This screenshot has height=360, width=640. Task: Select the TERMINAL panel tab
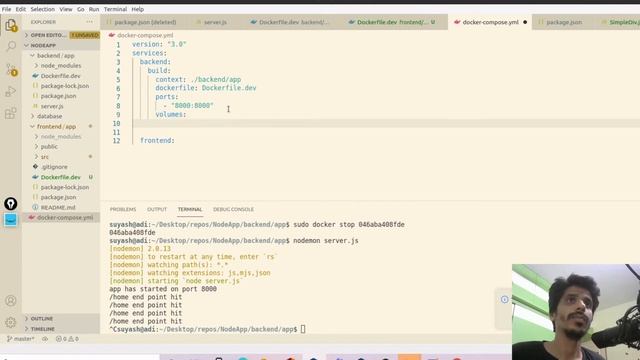tap(190, 209)
